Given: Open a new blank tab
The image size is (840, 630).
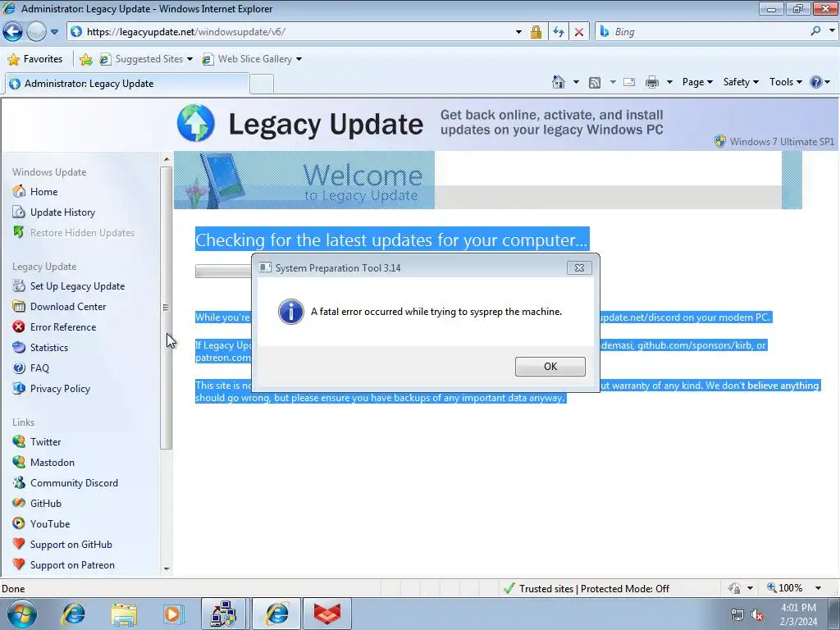Looking at the screenshot, I should (x=262, y=84).
